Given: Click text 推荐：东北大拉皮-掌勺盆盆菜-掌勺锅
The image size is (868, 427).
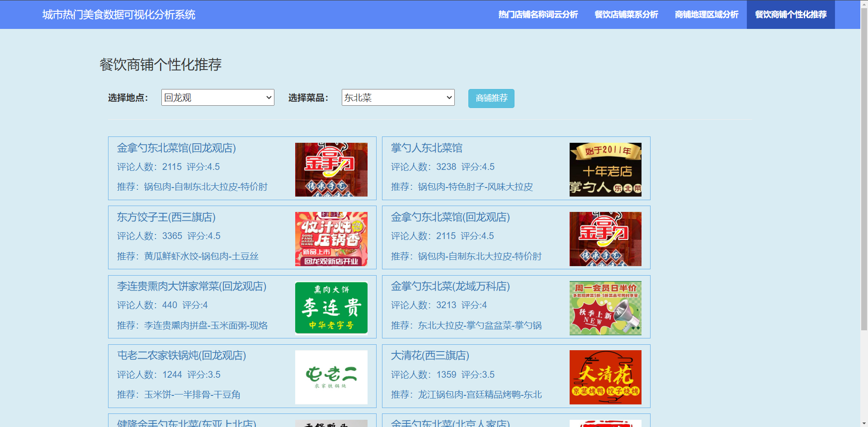Looking at the screenshot, I should (466, 325).
